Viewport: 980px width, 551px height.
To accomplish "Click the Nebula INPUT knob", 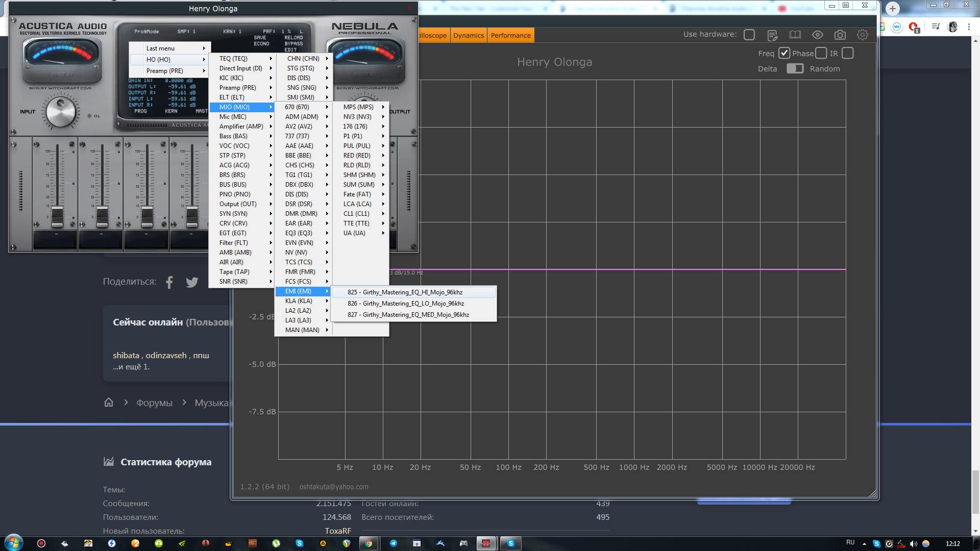I will coord(61,112).
